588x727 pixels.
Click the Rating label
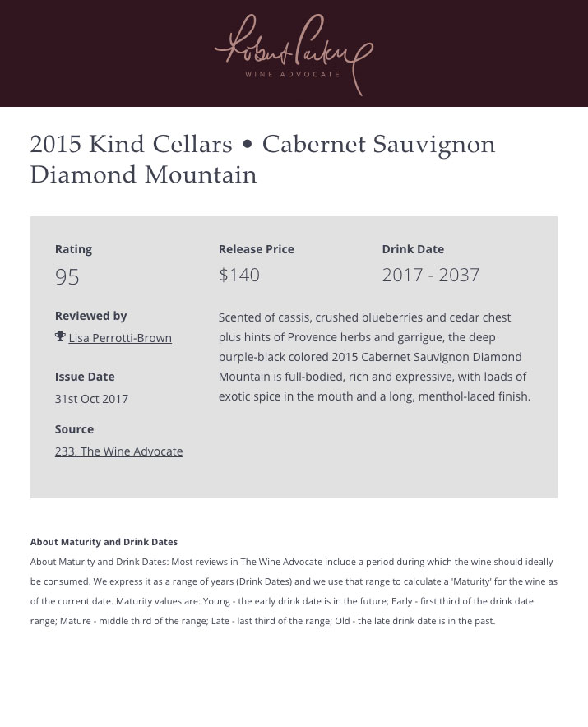pos(73,249)
